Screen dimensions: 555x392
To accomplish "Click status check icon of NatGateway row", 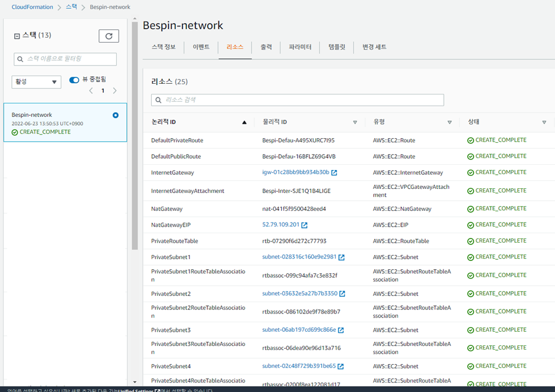I will [471, 209].
